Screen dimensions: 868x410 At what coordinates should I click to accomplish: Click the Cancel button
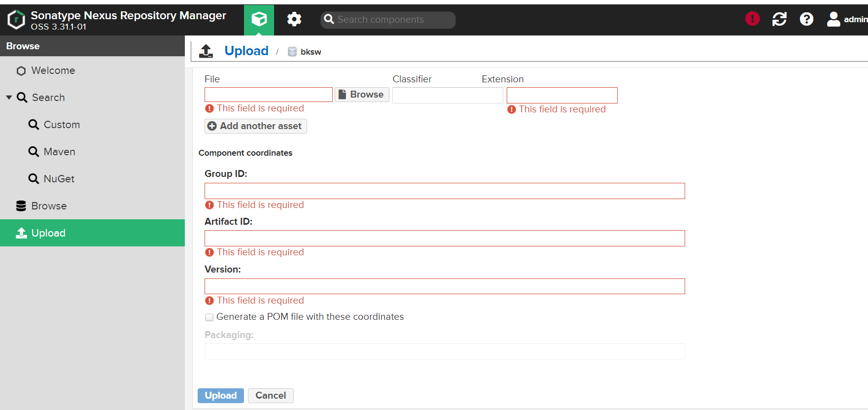point(271,396)
